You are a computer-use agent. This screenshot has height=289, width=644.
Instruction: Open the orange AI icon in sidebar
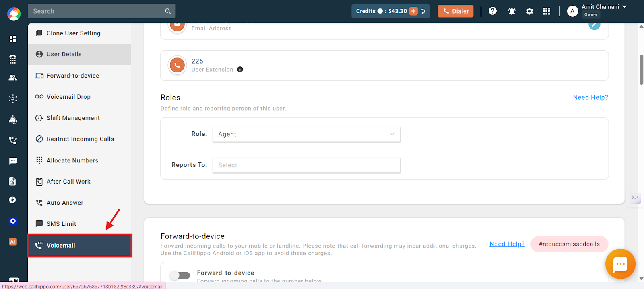[13, 242]
